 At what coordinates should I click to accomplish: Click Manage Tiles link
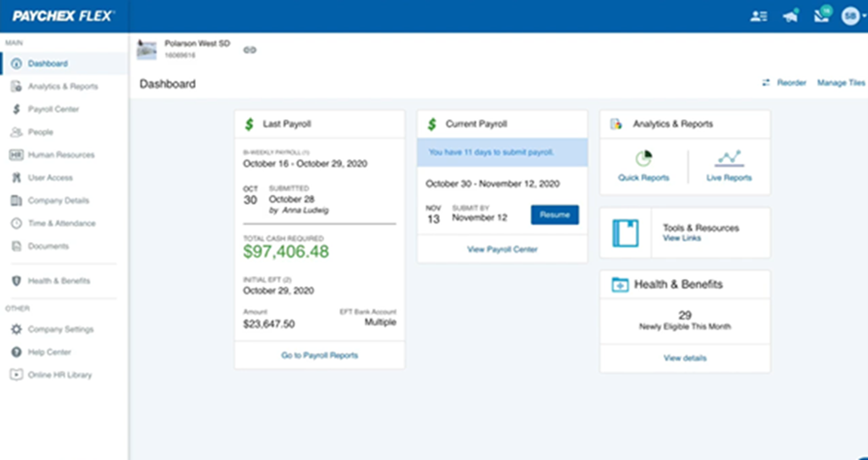click(841, 83)
